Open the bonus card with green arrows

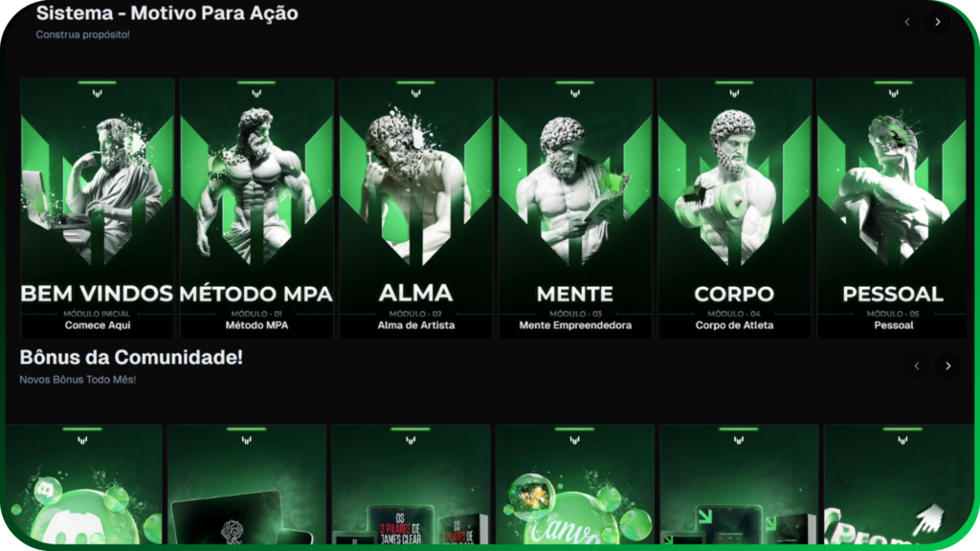(739, 485)
